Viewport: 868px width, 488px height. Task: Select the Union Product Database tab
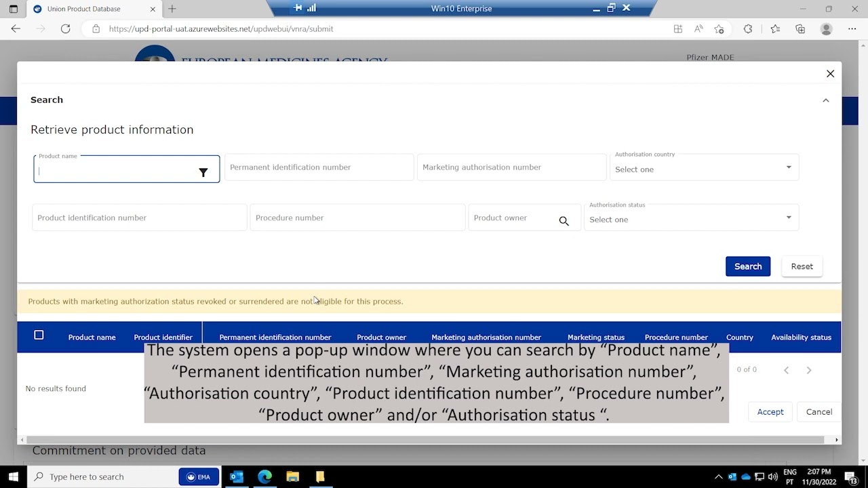(x=83, y=9)
